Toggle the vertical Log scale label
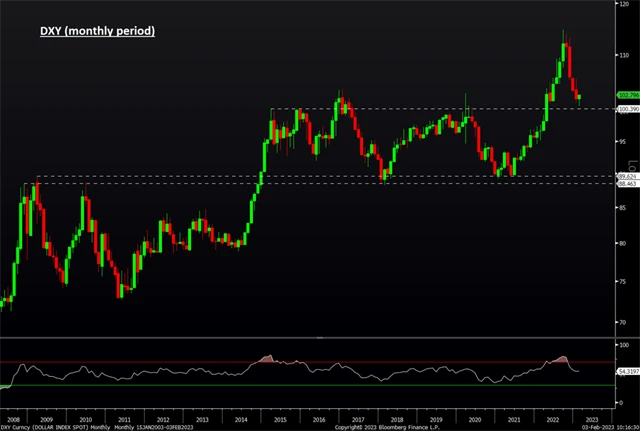Viewport: 640px width, 431px height. tap(633, 166)
